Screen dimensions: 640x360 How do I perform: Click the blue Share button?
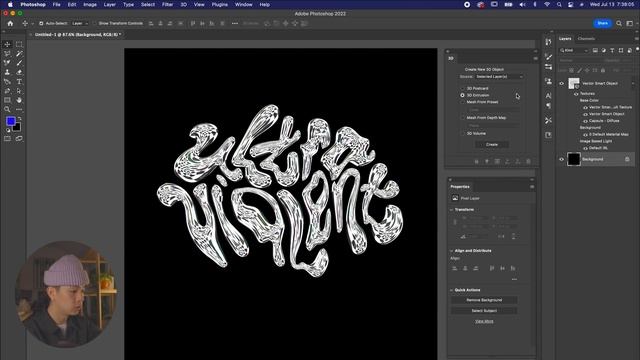(602, 23)
